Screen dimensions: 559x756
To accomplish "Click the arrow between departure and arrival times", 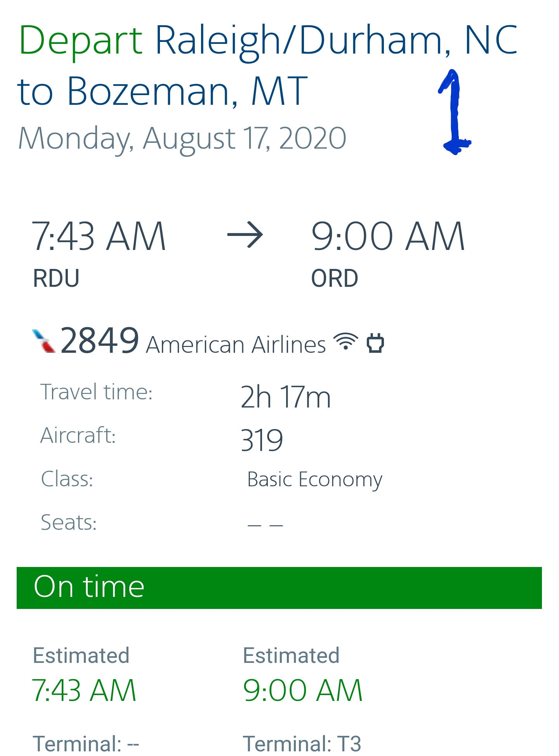I will [x=245, y=235].
